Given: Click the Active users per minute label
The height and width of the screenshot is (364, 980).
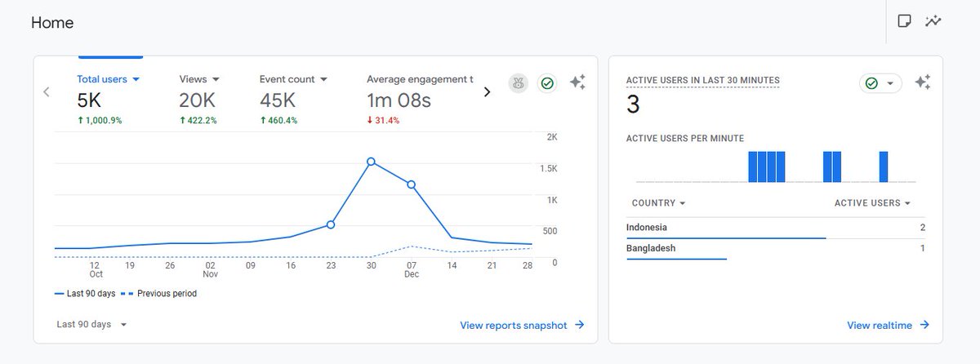Looking at the screenshot, I should click(x=685, y=139).
